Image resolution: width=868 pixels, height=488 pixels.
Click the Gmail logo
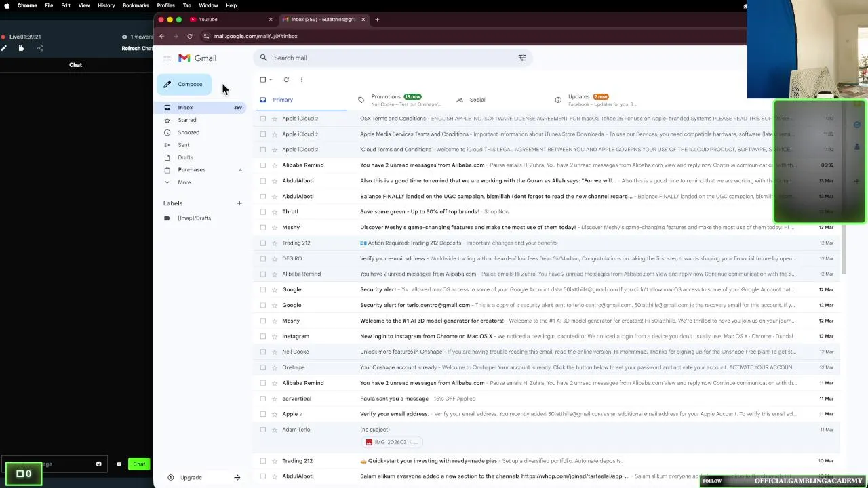pyautogui.click(x=197, y=58)
